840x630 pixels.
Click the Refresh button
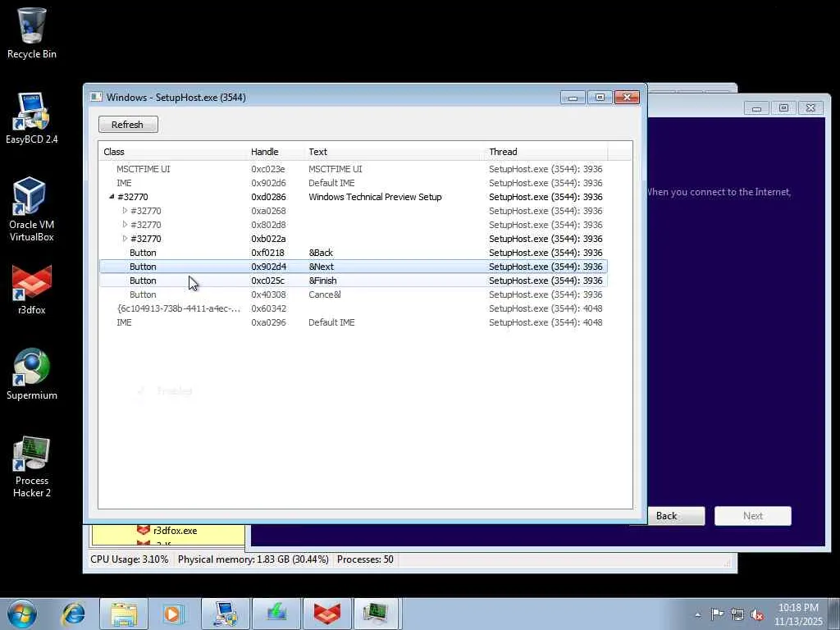tap(128, 125)
